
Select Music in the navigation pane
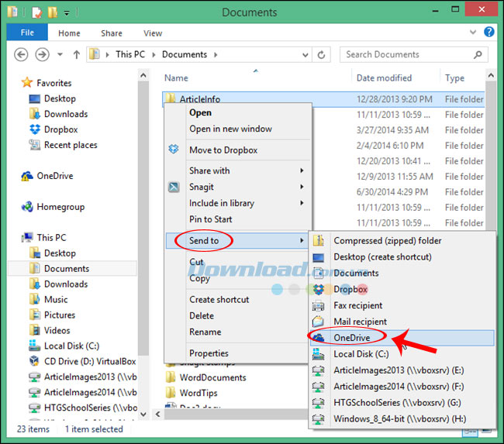coord(56,299)
